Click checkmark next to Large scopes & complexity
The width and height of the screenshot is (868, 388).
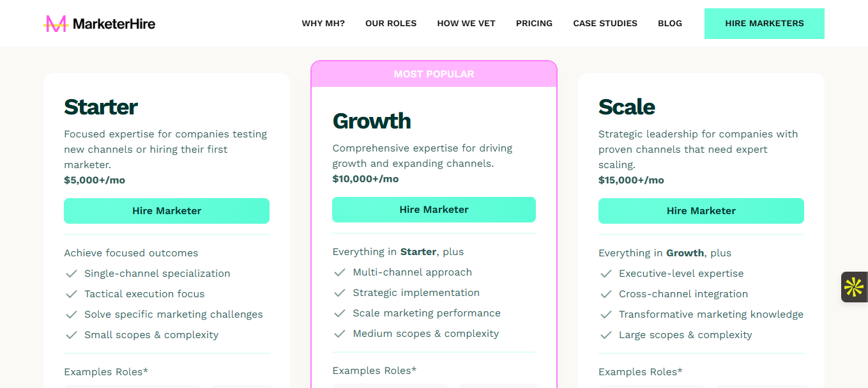click(605, 335)
